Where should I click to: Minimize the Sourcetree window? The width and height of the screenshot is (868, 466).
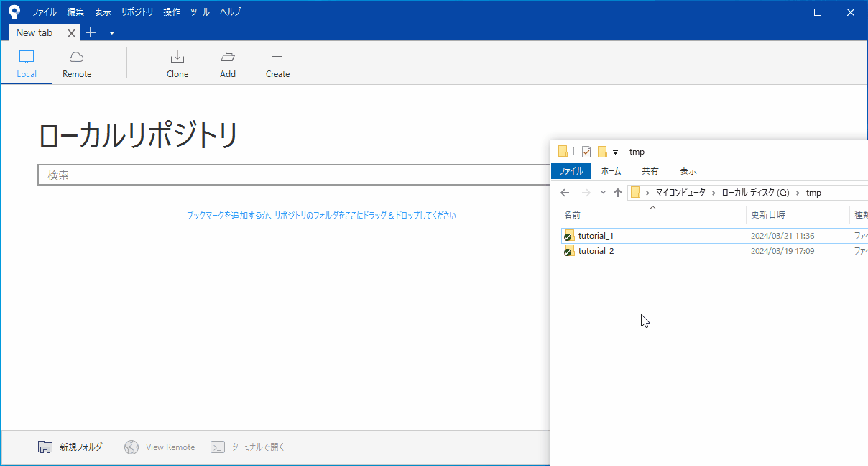point(785,12)
